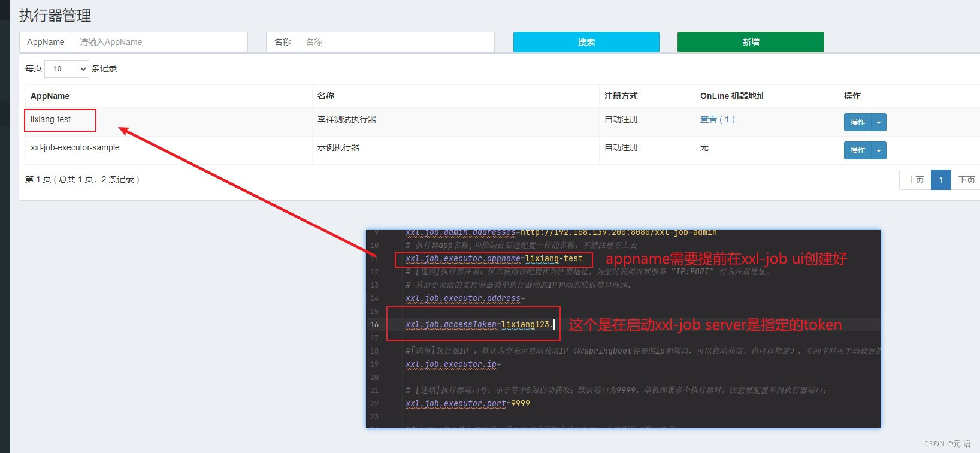Expand the 操作 dropdown caret for lixiang-test
980x453 pixels.
[879, 122]
